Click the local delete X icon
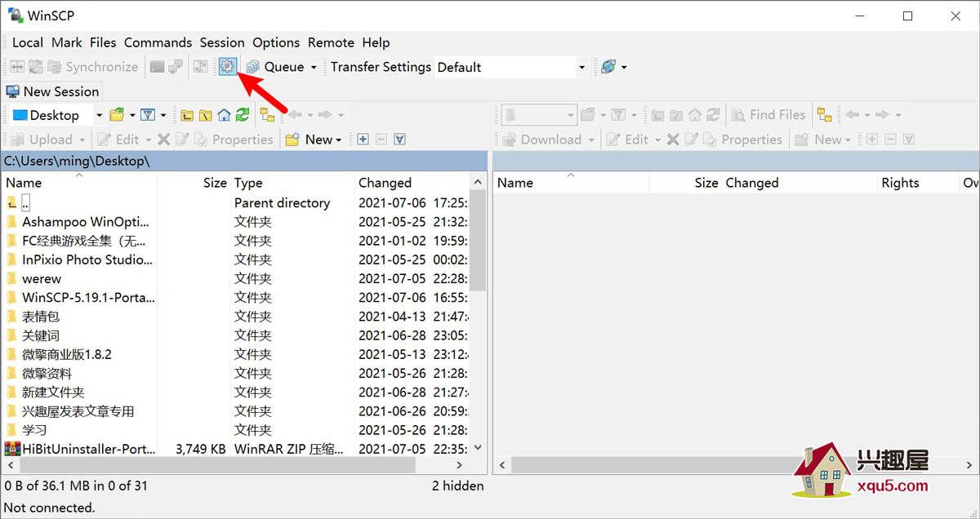980x519 pixels. (163, 140)
